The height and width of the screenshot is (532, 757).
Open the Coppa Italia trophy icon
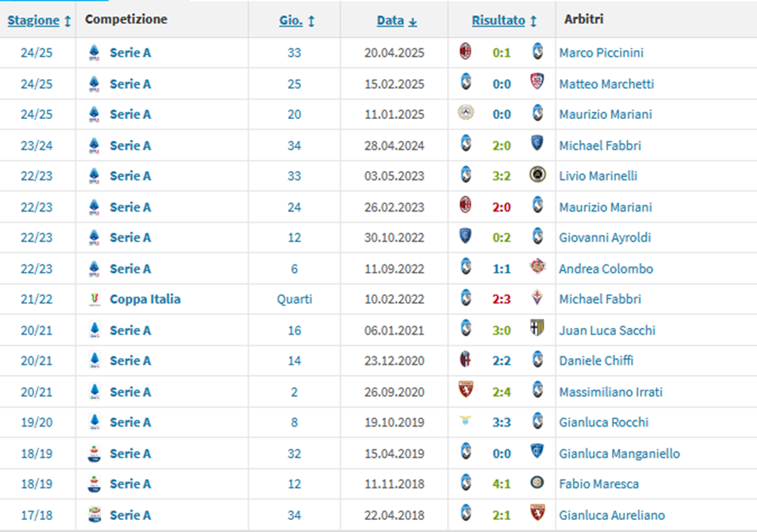tap(94, 299)
